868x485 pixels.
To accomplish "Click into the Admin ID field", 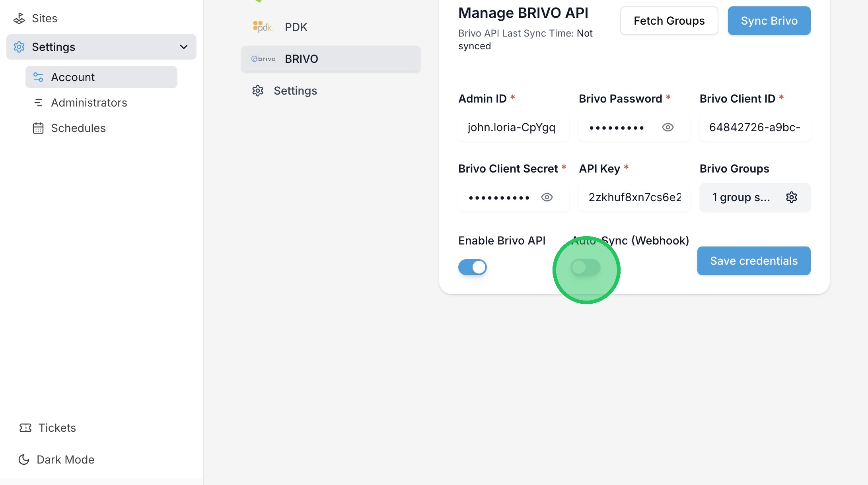I will click(513, 127).
